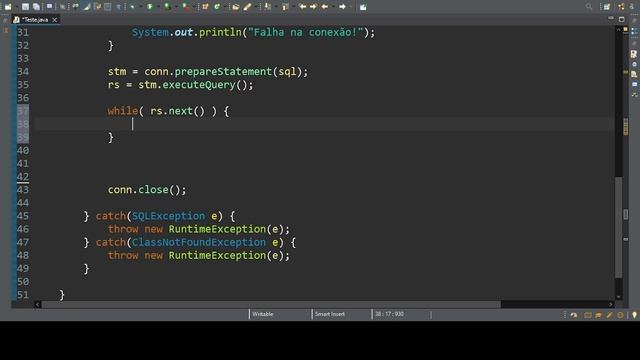Viewport: 640px width, 360px height.
Task: Click the magnifier Quick Access search icon
Action: 589,7
